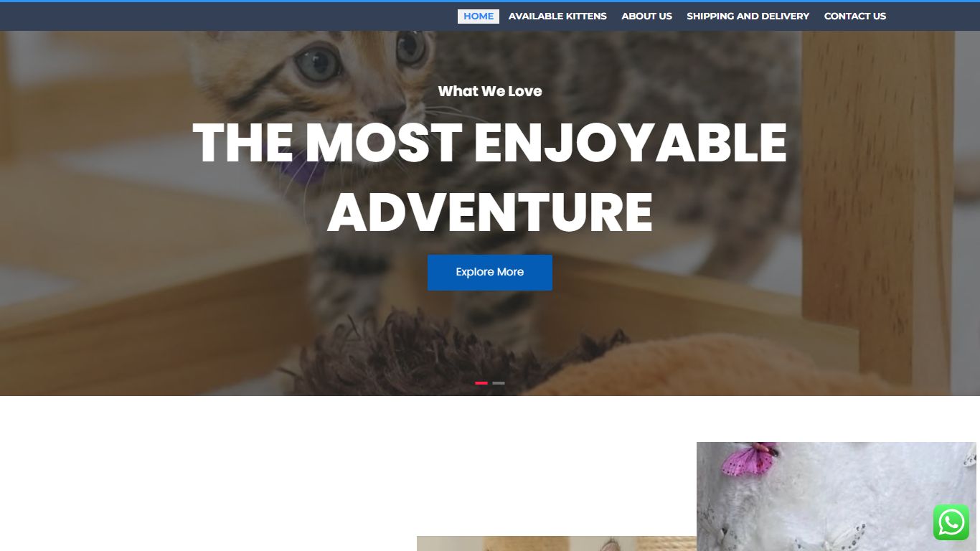Click the blue Explore More button
980x551 pixels.
(x=490, y=273)
